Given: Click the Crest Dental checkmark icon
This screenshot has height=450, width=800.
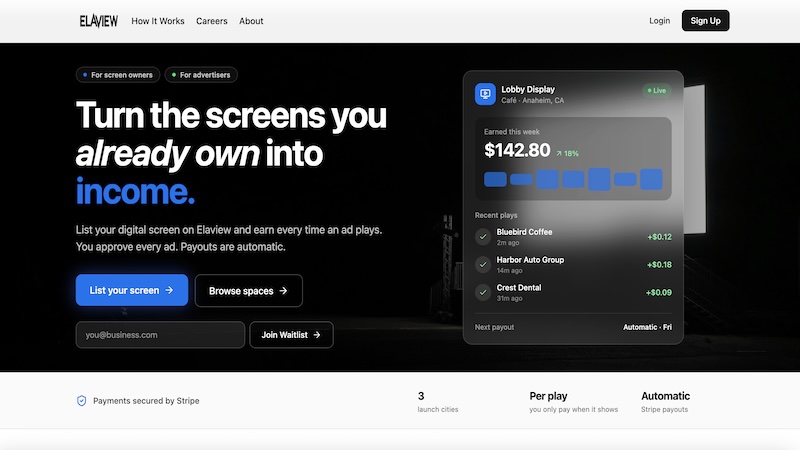Looking at the screenshot, I should (x=483, y=292).
